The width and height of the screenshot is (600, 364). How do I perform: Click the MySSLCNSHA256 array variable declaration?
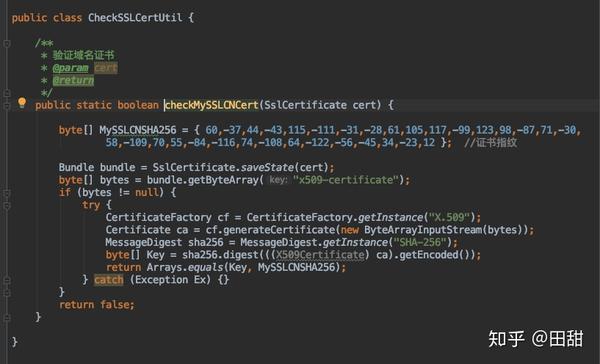[138, 130]
